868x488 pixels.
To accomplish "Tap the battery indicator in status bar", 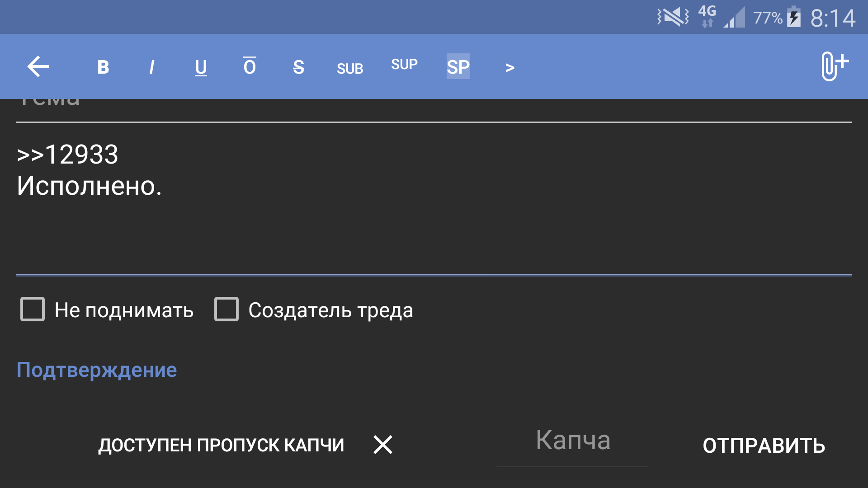I will click(794, 18).
